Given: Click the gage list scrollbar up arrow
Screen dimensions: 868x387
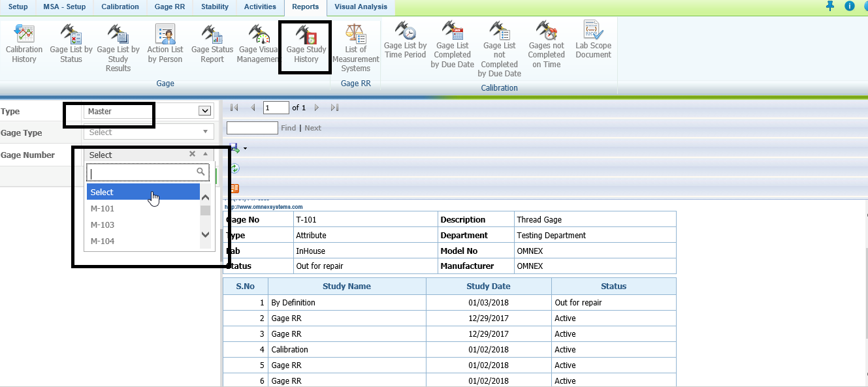Looking at the screenshot, I should click(x=205, y=198).
